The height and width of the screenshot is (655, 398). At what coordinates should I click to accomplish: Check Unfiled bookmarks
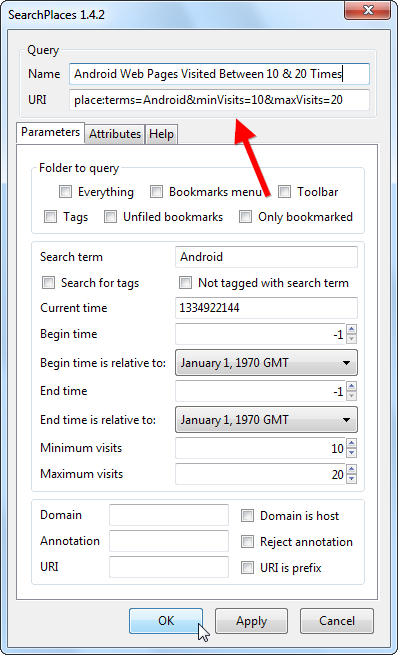(110, 217)
